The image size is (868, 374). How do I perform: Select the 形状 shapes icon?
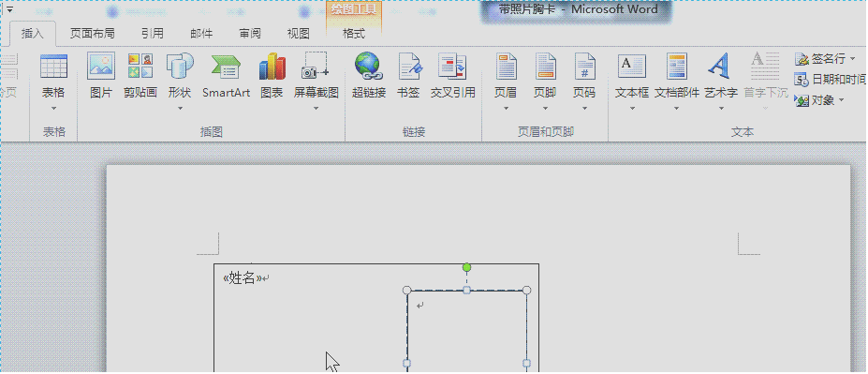pyautogui.click(x=180, y=67)
